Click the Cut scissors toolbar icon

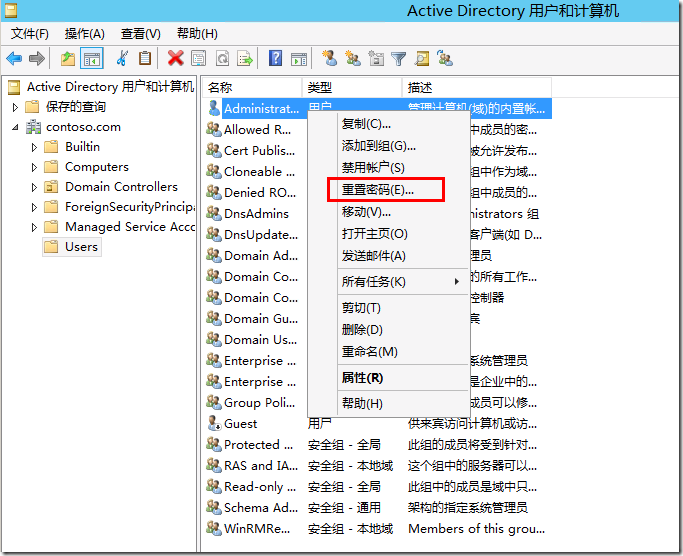(122, 58)
